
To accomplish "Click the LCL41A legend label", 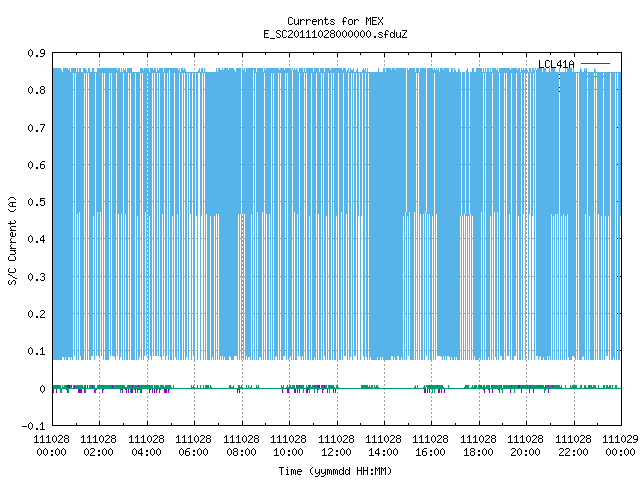I will [x=556, y=64].
